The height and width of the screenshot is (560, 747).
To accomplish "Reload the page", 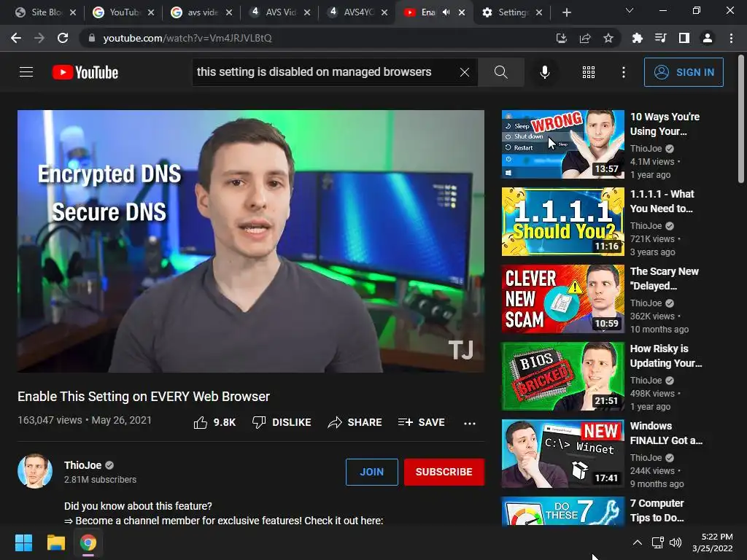I will [x=63, y=38].
